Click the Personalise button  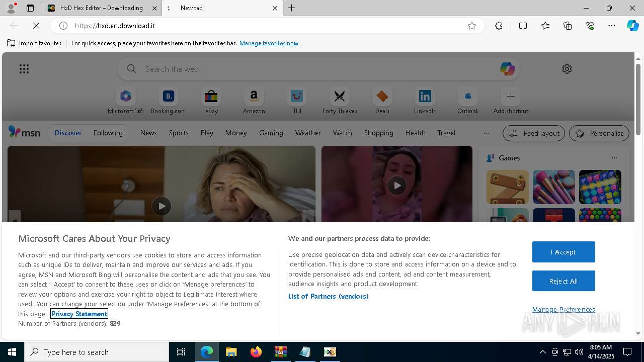[x=599, y=133]
